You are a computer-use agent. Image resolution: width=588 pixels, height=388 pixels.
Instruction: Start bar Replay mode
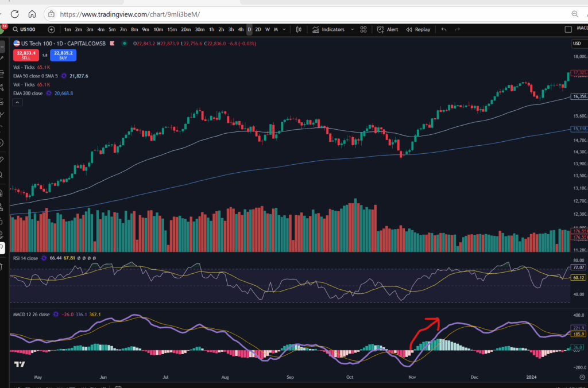coord(418,29)
